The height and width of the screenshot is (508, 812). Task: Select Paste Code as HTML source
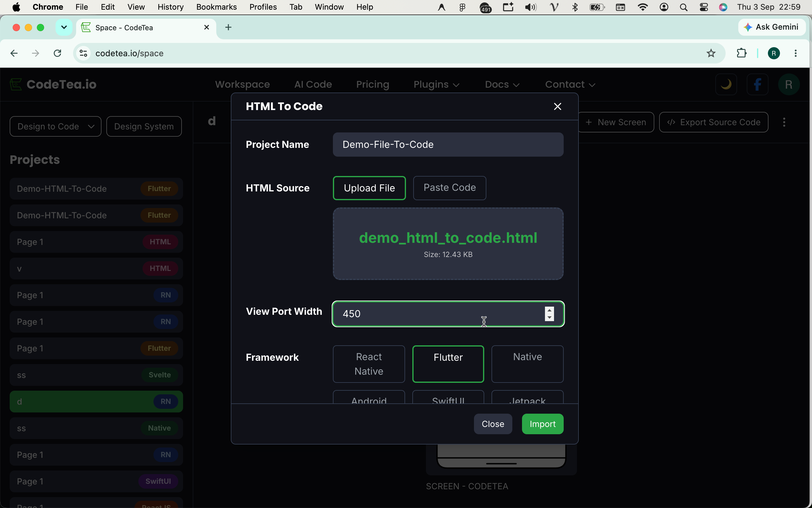(449, 188)
